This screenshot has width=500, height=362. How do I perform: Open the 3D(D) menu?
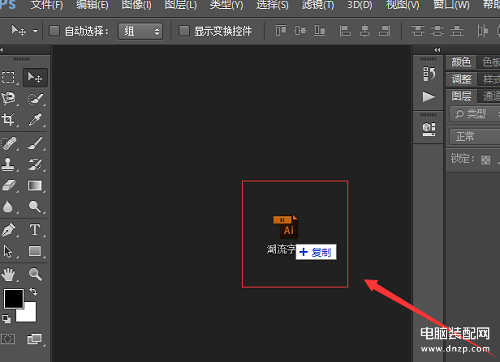360,5
